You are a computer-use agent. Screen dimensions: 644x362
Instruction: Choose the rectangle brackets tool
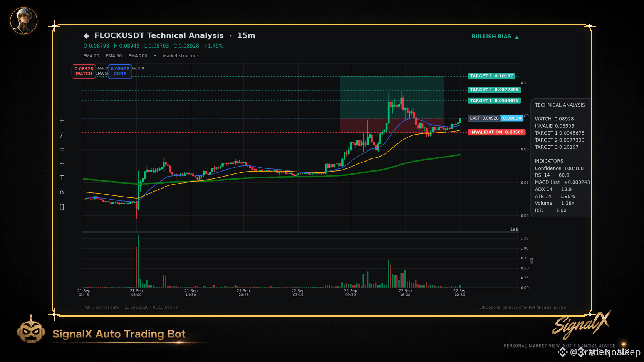[62, 207]
